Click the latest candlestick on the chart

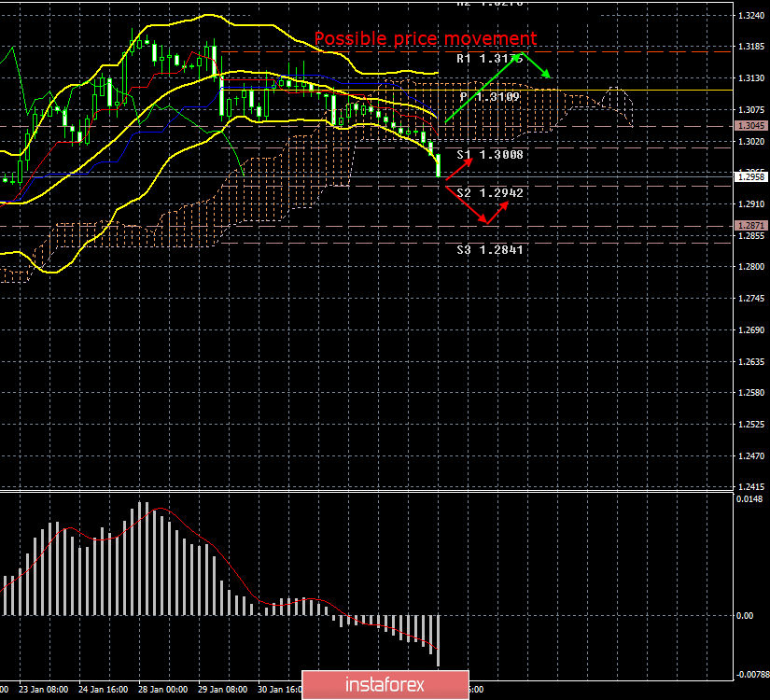438,165
